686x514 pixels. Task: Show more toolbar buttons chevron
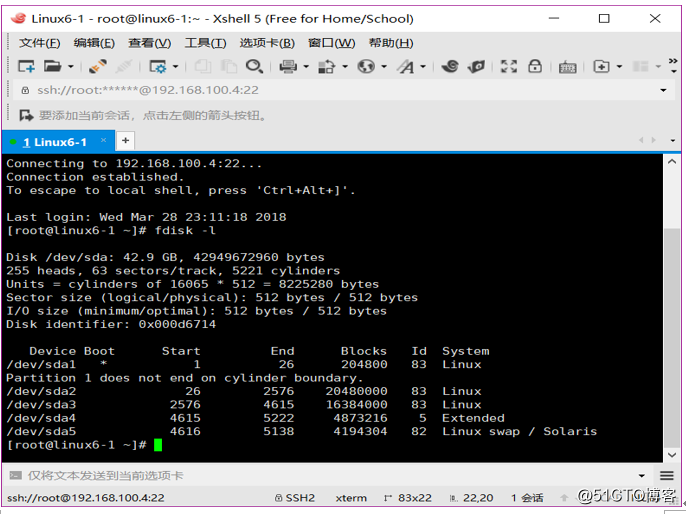pos(673,65)
